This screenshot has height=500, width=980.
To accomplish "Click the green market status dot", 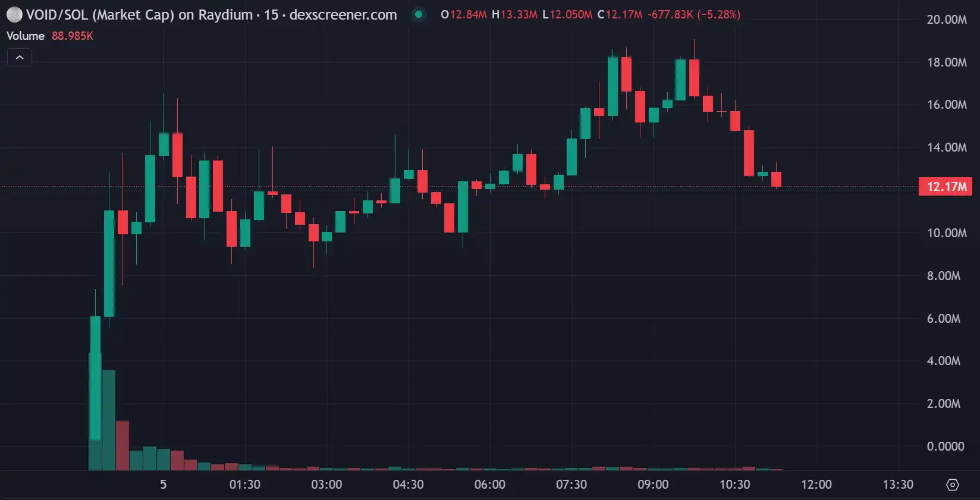I will coord(419,14).
